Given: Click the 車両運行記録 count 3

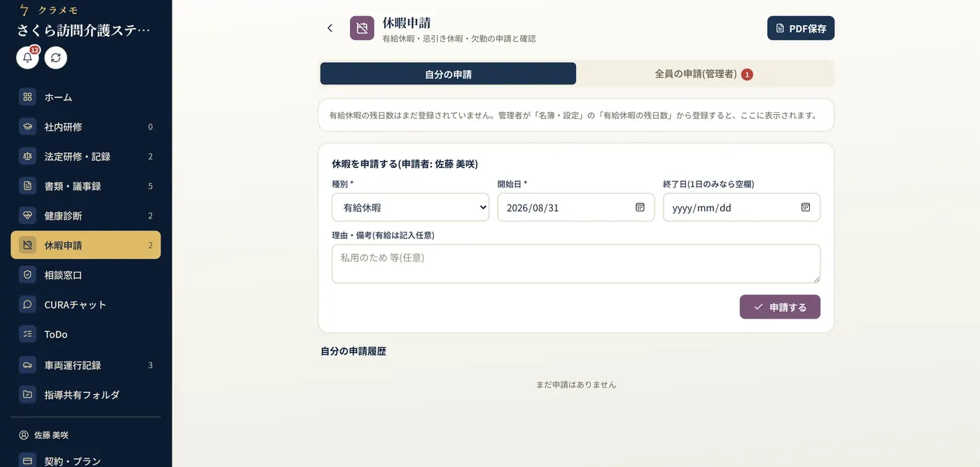Looking at the screenshot, I should coord(150,365).
